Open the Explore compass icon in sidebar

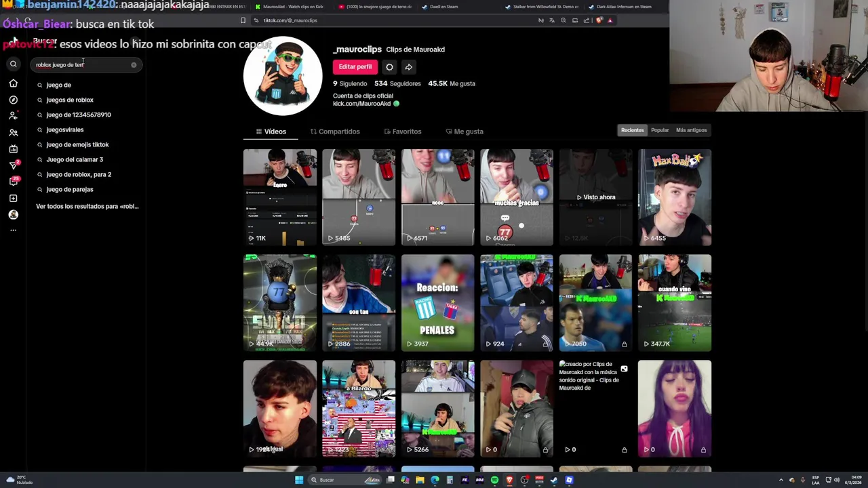pos(13,100)
